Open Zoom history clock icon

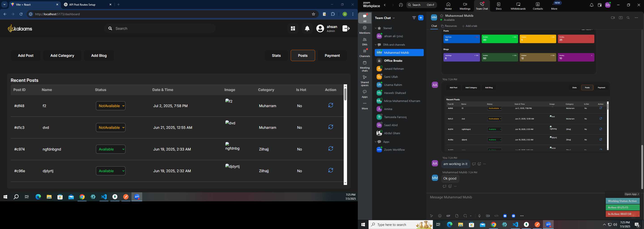[401, 5]
